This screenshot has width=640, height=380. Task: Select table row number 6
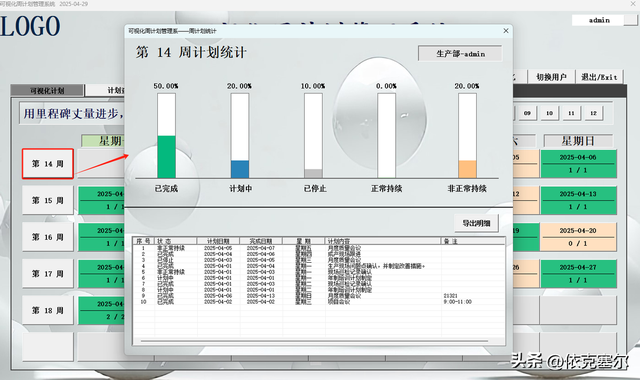coord(319,278)
